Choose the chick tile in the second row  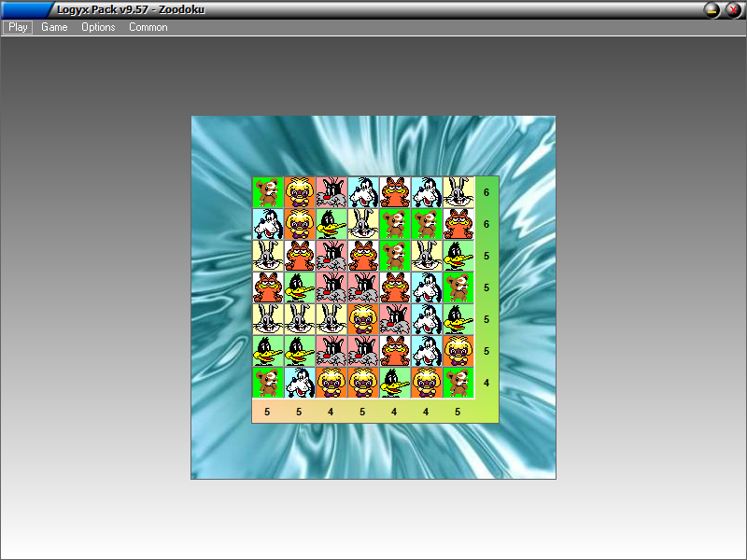pyautogui.click(x=300, y=224)
